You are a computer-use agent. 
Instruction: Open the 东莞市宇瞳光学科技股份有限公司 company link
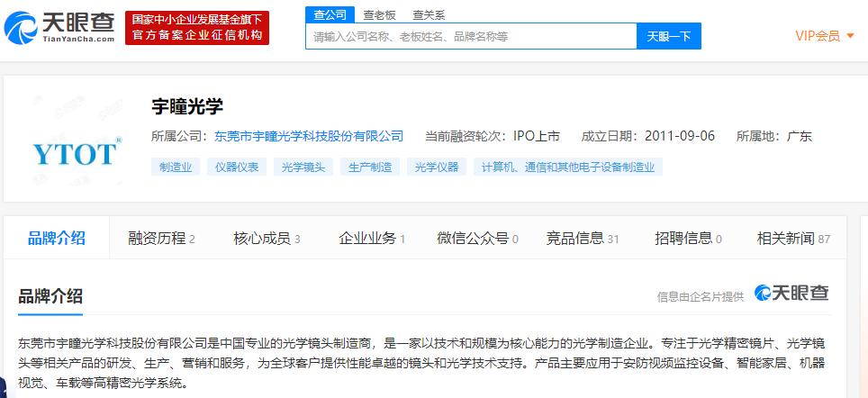tap(309, 136)
